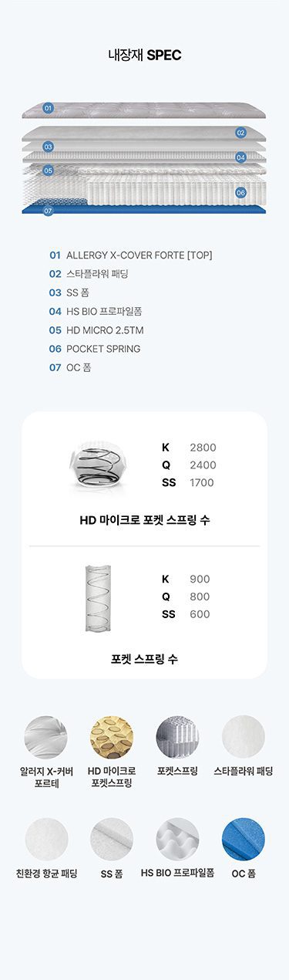This screenshot has height=980, width=289.
Task: Click the blue OC 폼 circle swatch
Action: pos(244,840)
